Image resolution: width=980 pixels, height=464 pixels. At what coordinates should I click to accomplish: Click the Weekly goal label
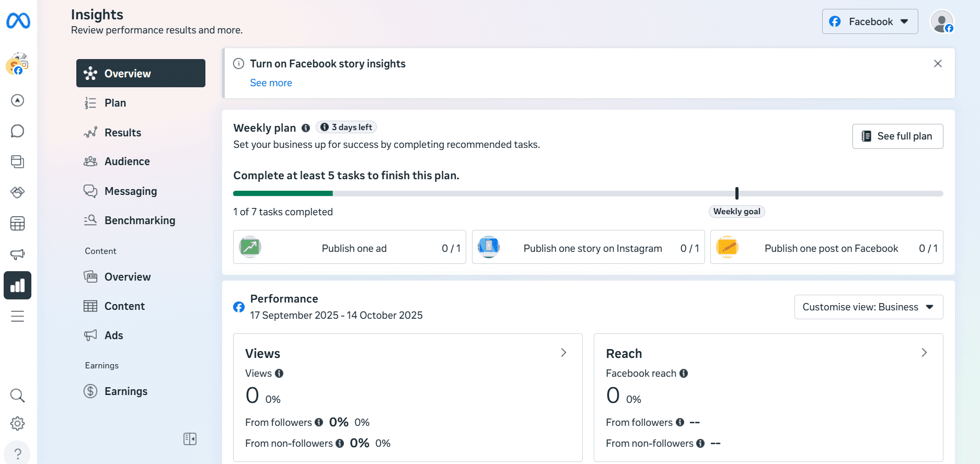click(737, 212)
